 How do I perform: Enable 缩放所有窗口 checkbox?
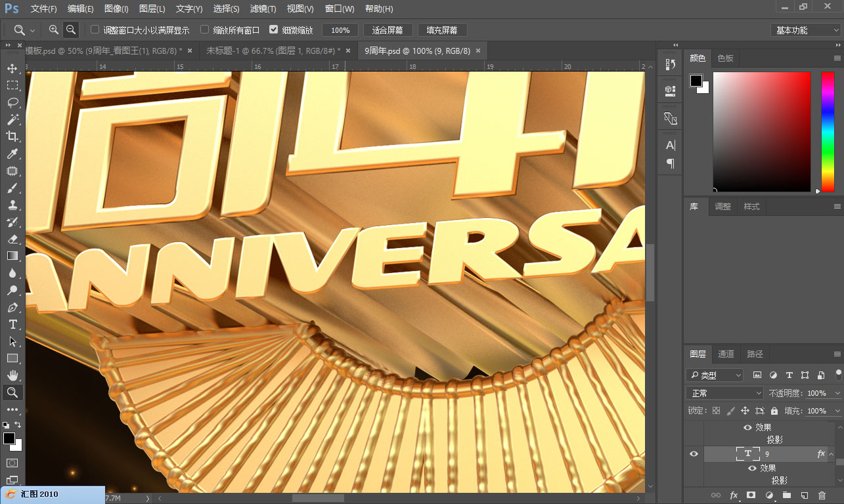click(x=204, y=30)
